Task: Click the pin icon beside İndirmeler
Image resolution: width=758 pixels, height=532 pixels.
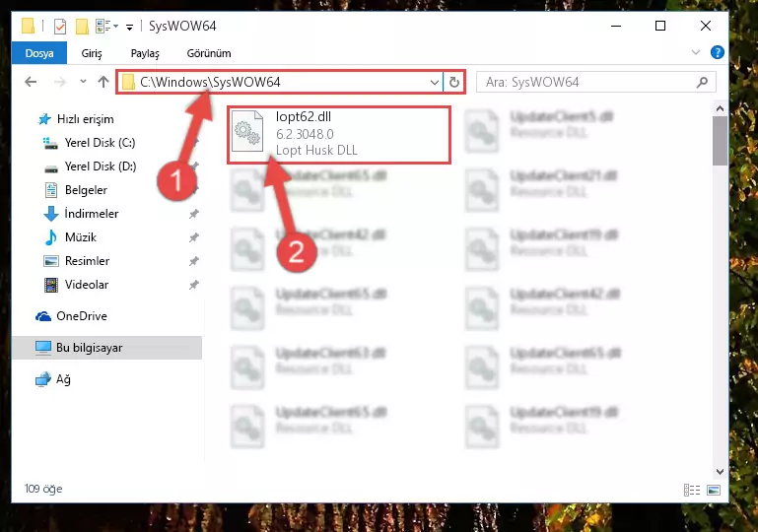Action: click(x=194, y=214)
